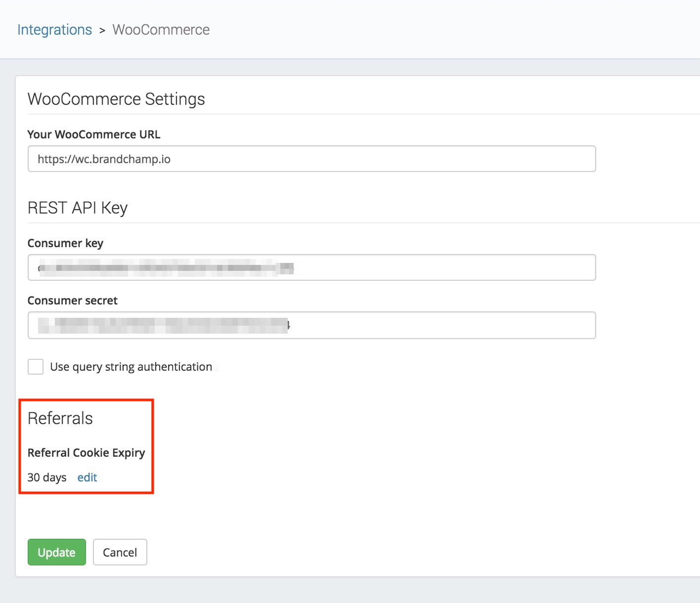Click the '30 days' expiry value
Image resolution: width=700 pixels, height=603 pixels.
click(47, 477)
